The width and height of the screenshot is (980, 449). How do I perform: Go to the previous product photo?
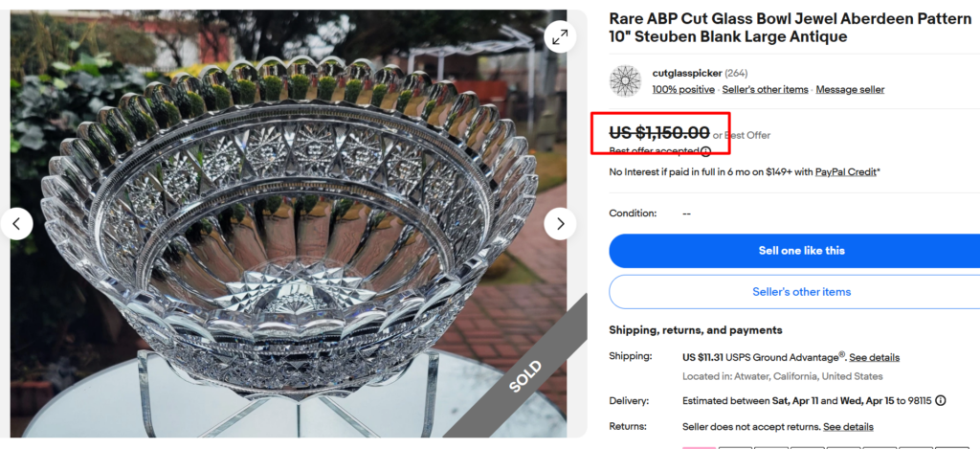[16, 224]
